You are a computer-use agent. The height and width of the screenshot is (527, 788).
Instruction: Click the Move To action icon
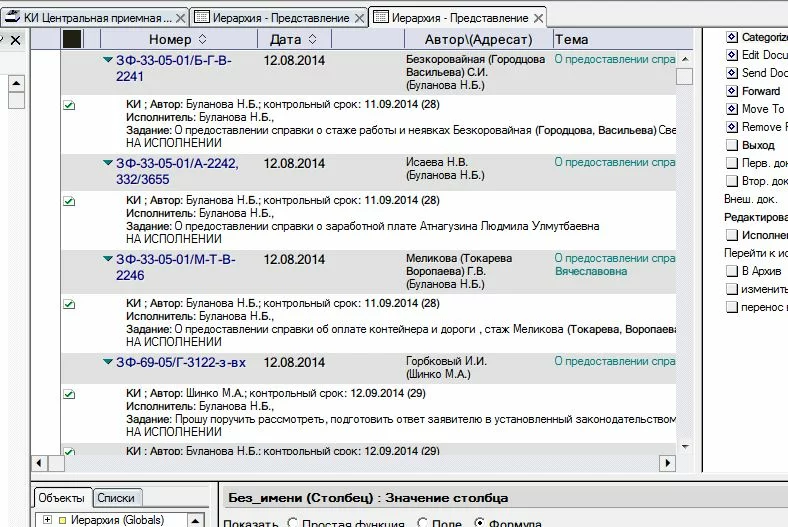(x=732, y=109)
